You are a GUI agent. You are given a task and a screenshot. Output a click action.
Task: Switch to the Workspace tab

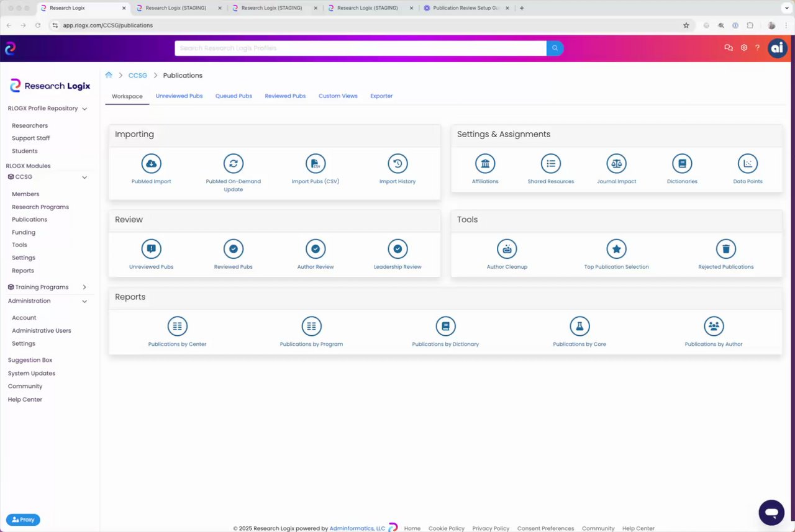point(127,96)
